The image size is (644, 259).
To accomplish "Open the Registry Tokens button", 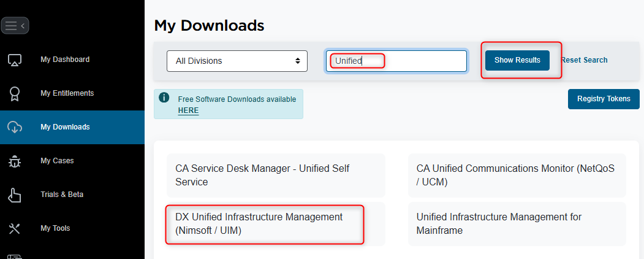I will [604, 99].
